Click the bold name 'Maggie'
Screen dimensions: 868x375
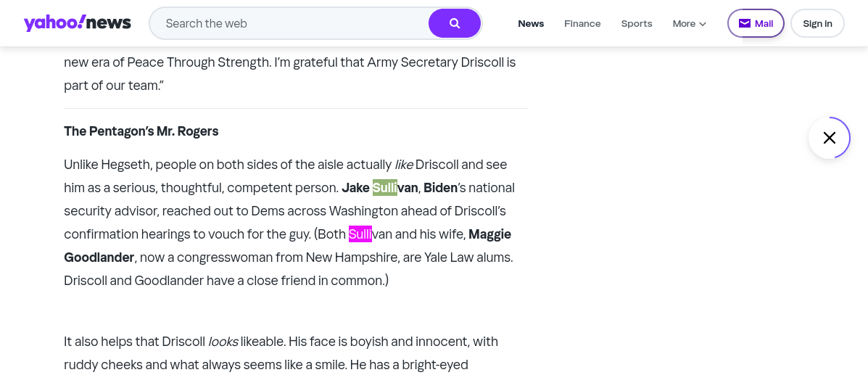[489, 234]
